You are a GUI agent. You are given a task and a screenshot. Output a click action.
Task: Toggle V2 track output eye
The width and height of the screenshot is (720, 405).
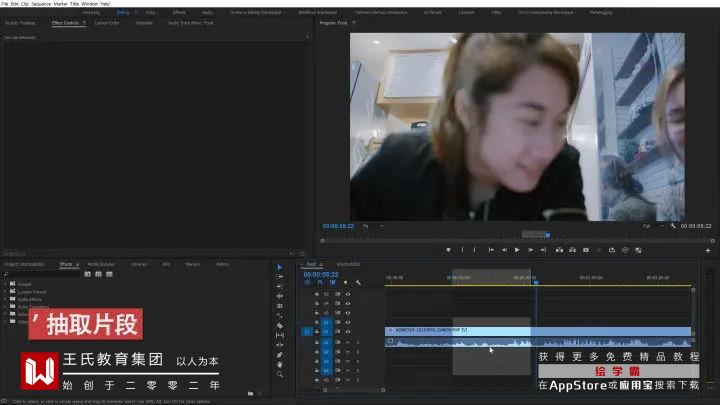click(x=348, y=322)
